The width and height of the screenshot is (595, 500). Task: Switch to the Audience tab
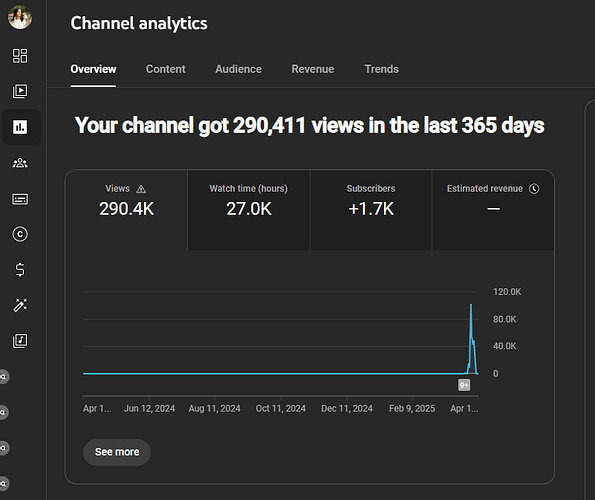click(238, 69)
